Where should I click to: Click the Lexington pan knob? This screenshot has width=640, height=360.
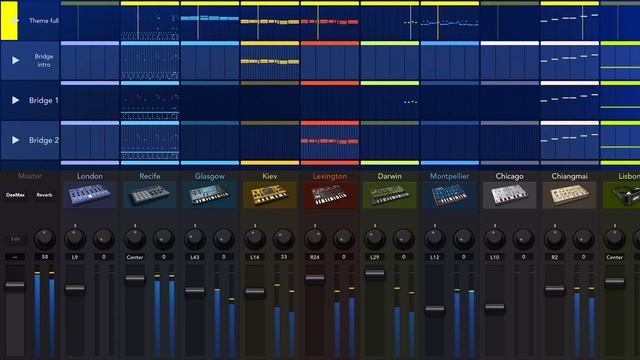(x=315, y=239)
